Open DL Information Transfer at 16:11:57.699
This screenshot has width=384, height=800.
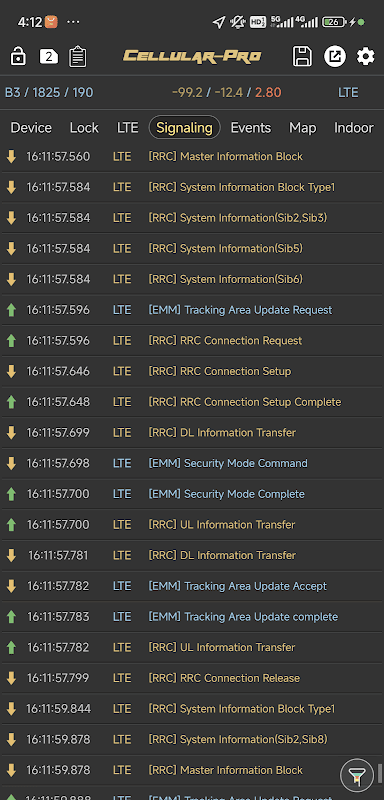click(192, 433)
